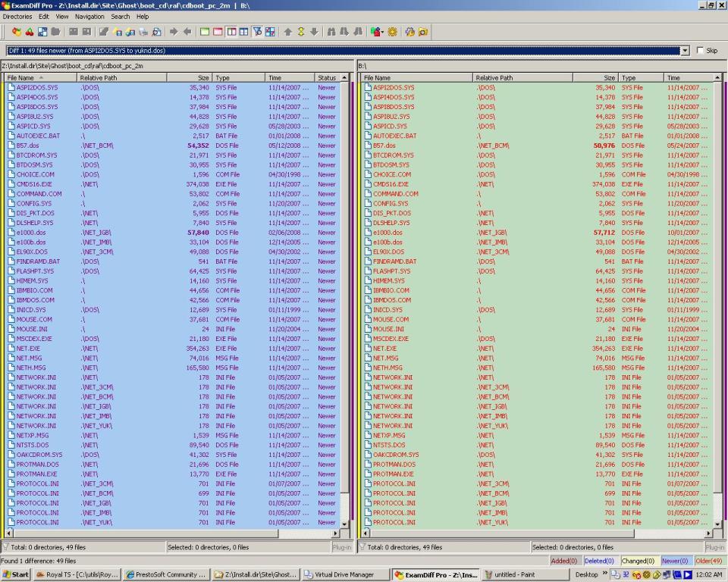Viewport: 728px width, 582px height.
Task: Click left pane horizontal scrollbar right arrow
Action: coord(336,533)
